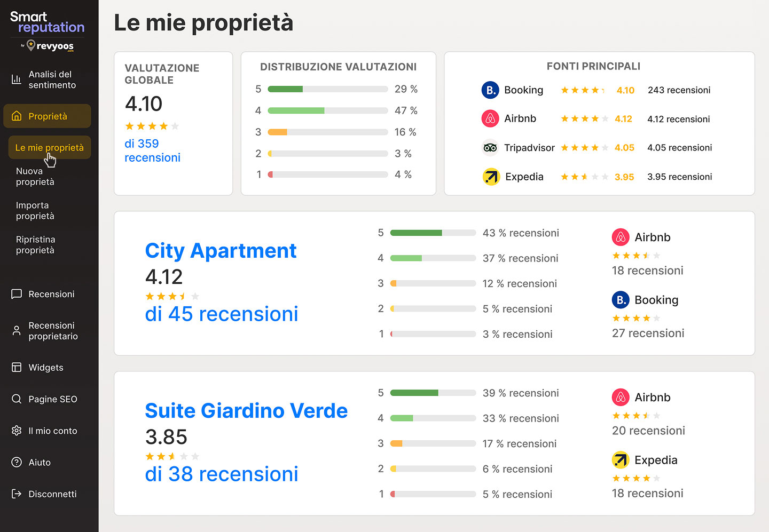Open Recensioni via the speech bubble icon
Image resolution: width=769 pixels, height=532 pixels.
(x=17, y=294)
